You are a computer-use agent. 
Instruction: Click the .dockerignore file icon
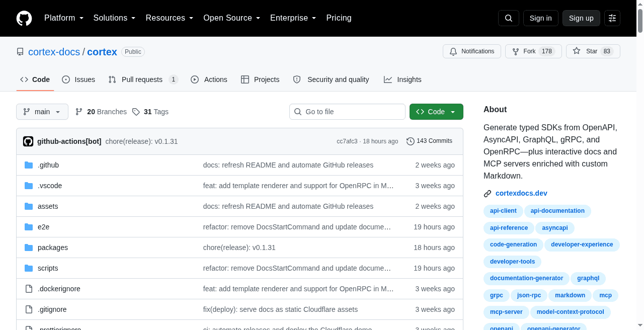point(29,289)
